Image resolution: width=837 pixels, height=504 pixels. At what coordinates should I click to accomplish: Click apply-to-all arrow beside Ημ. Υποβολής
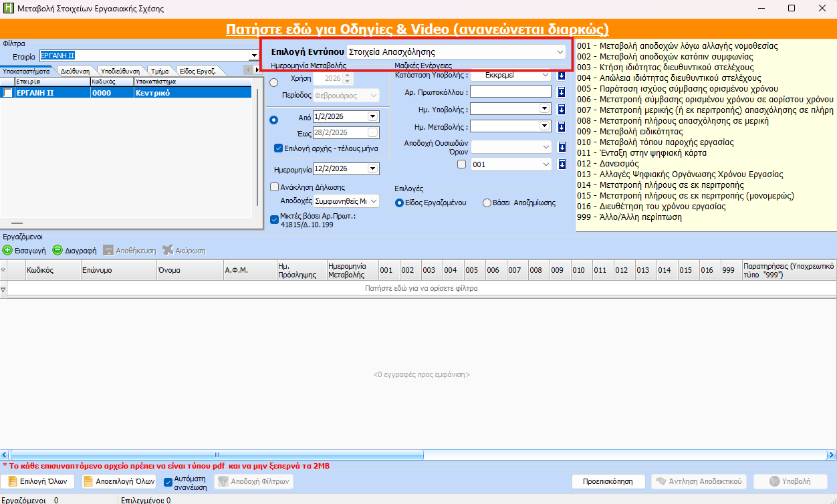point(562,109)
